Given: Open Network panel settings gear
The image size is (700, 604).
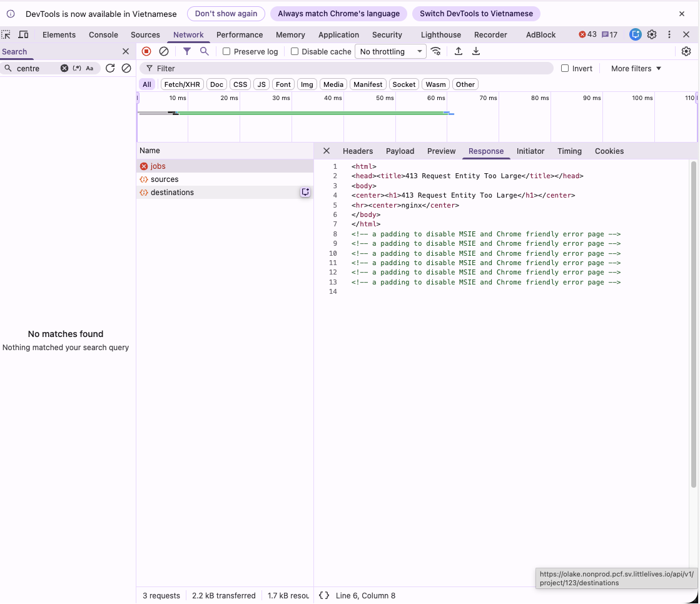Looking at the screenshot, I should click(x=686, y=51).
